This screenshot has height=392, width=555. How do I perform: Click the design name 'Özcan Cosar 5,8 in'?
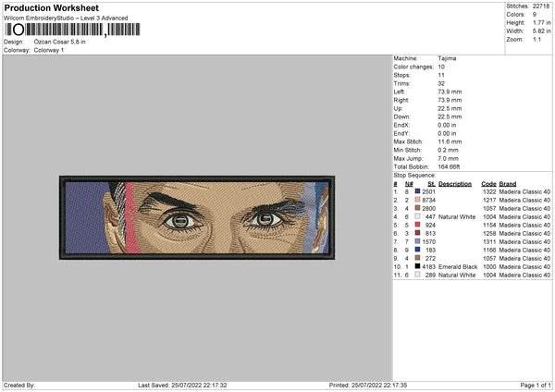(59, 42)
